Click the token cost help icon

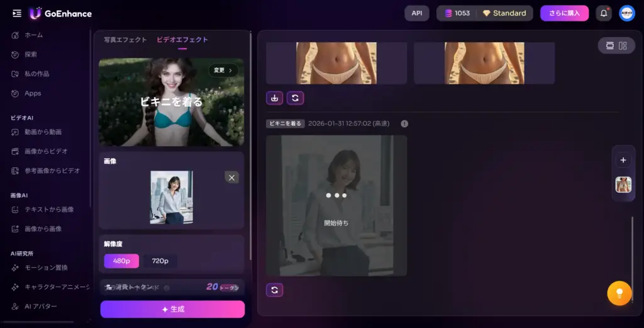click(x=167, y=288)
